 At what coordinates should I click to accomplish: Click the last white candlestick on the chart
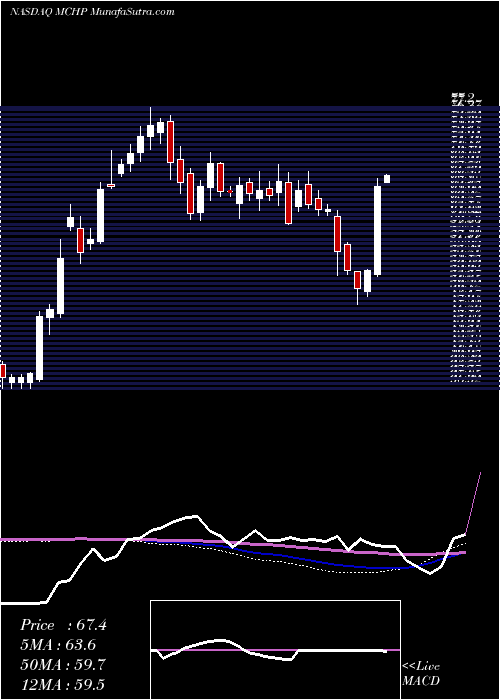[387, 179]
